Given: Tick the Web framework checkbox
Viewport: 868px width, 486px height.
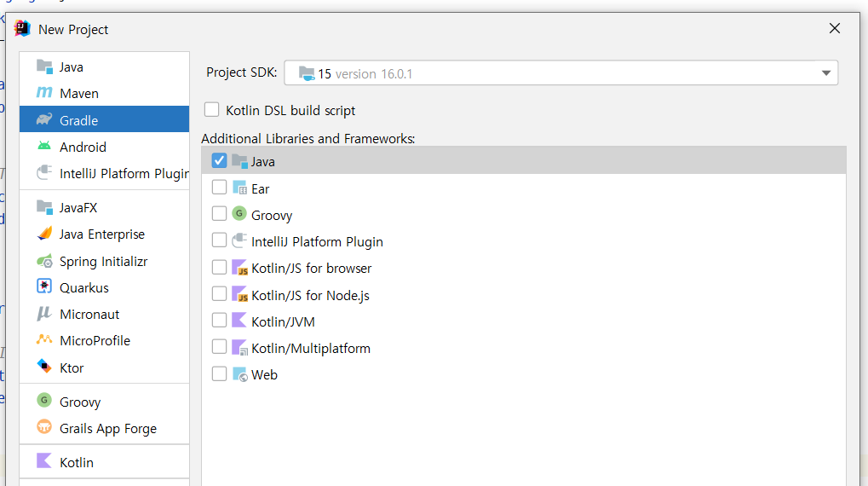Looking at the screenshot, I should [219, 373].
